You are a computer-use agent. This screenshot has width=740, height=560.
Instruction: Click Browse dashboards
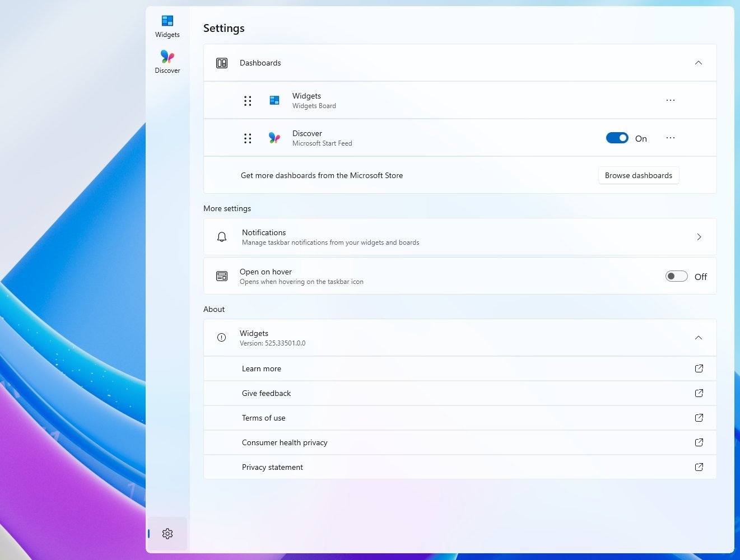coord(638,175)
